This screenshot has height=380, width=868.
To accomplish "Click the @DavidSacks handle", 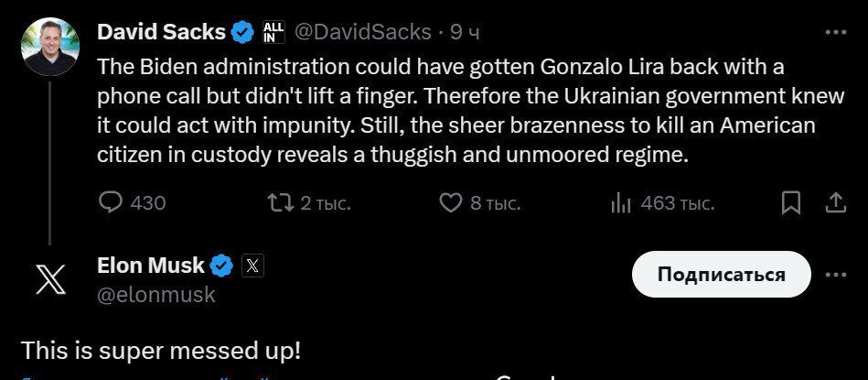I will 359,32.
